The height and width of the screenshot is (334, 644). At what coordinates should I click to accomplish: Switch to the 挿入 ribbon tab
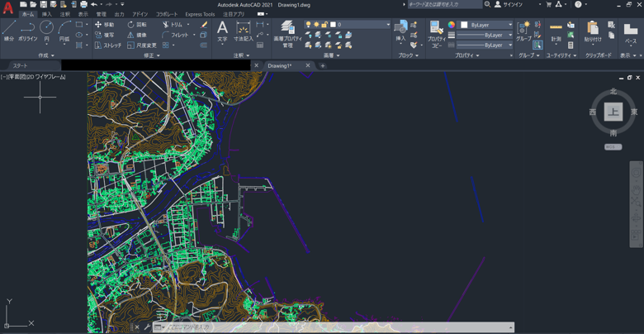(x=47, y=14)
